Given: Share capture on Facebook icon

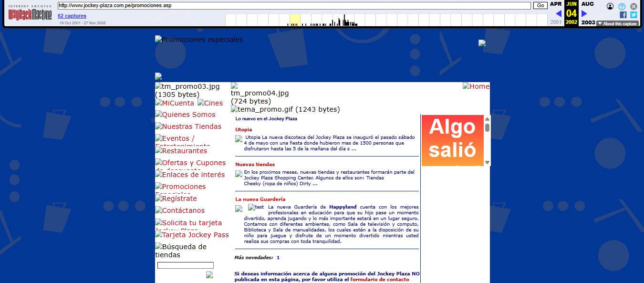Looking at the screenshot, I should point(623,15).
